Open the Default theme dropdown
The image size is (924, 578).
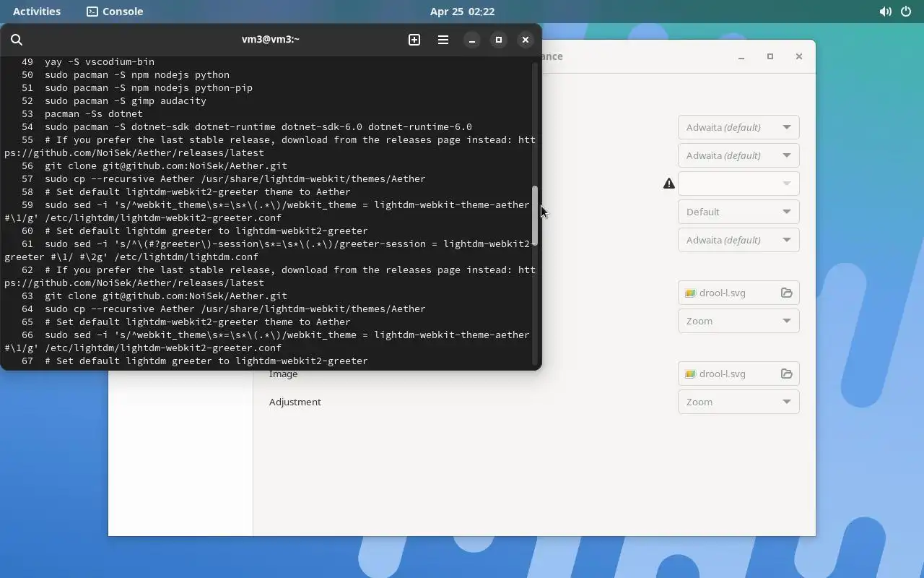[x=738, y=212]
